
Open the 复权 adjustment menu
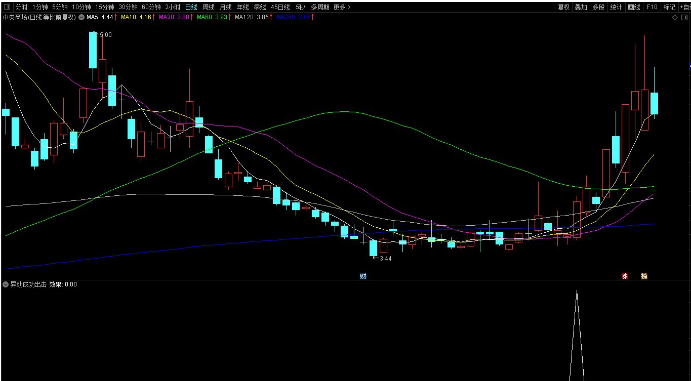coord(563,7)
